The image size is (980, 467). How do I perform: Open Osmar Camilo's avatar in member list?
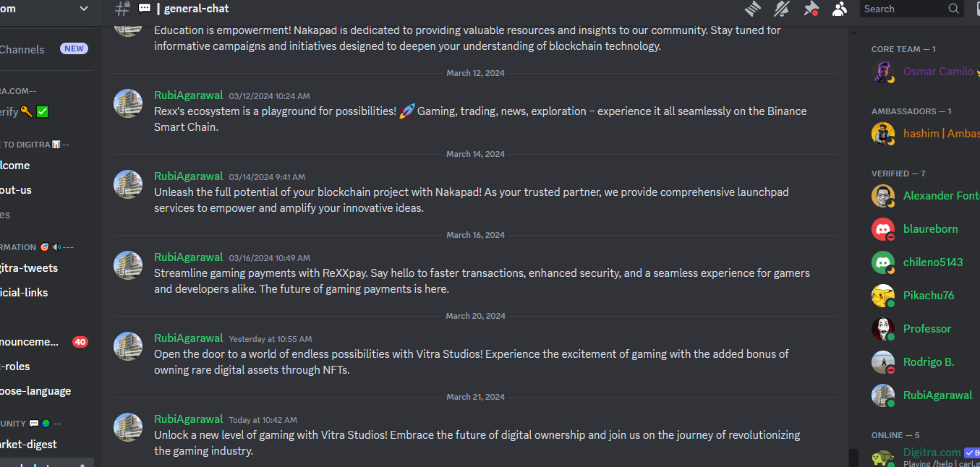(x=883, y=72)
